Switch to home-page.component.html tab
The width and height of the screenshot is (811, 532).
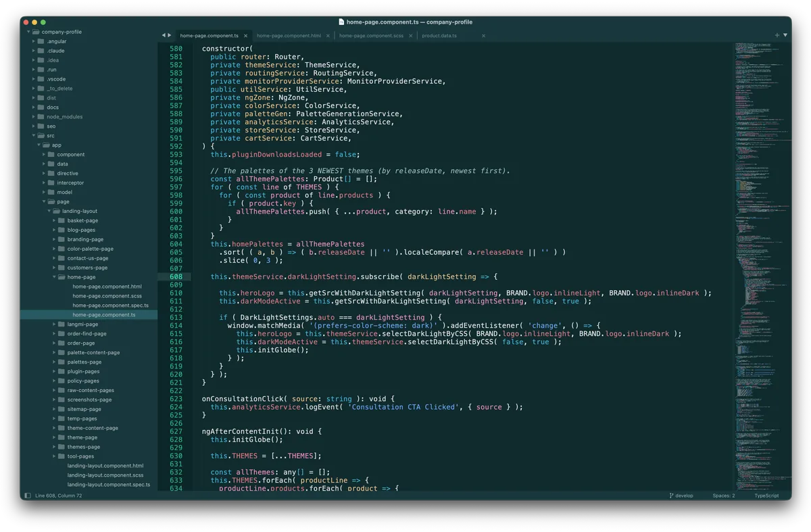click(289, 36)
